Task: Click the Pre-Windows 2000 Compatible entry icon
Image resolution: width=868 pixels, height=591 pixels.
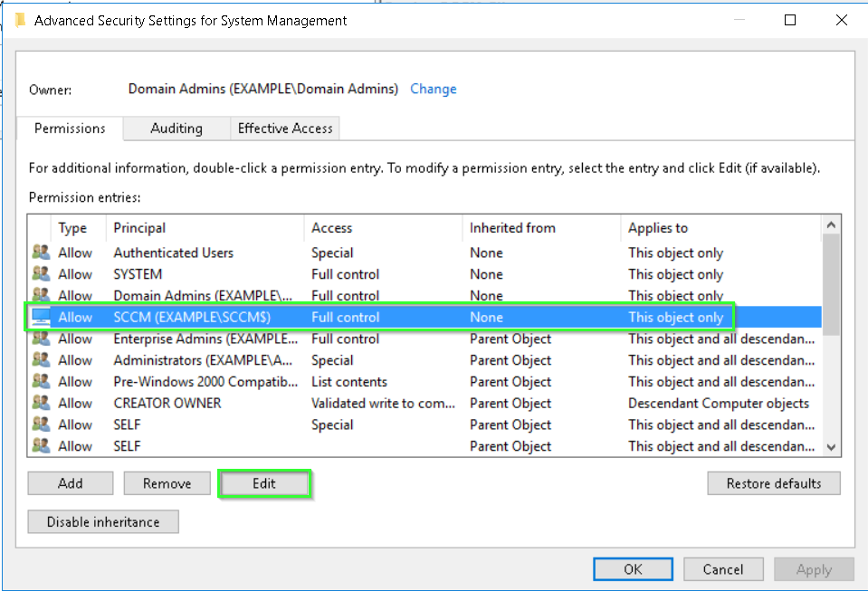Action: click(41, 382)
